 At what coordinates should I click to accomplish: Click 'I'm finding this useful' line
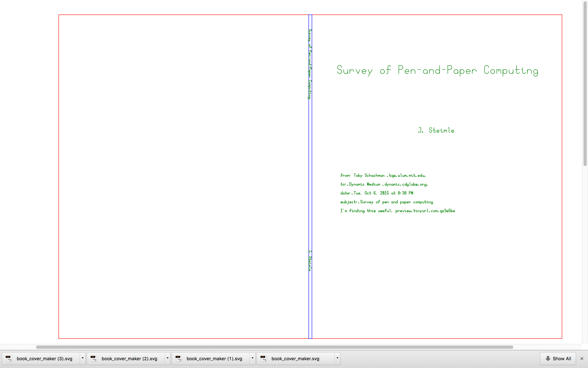point(398,211)
